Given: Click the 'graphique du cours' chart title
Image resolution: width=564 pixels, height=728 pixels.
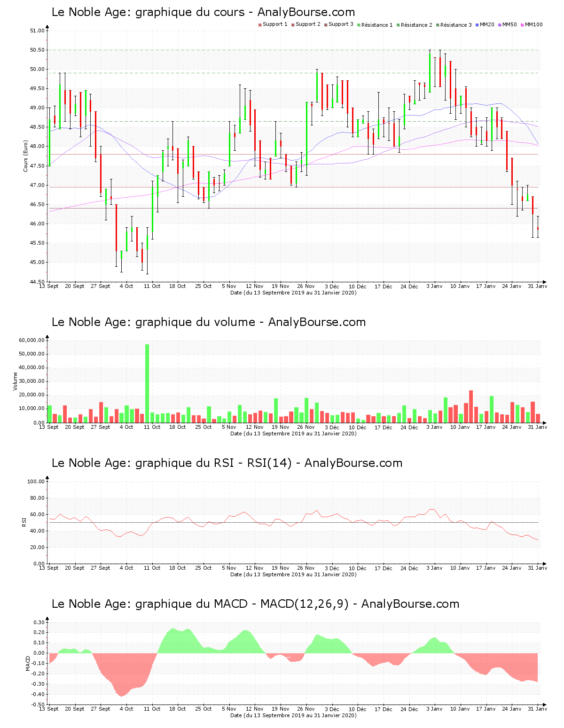Looking at the screenshot, I should [x=203, y=12].
